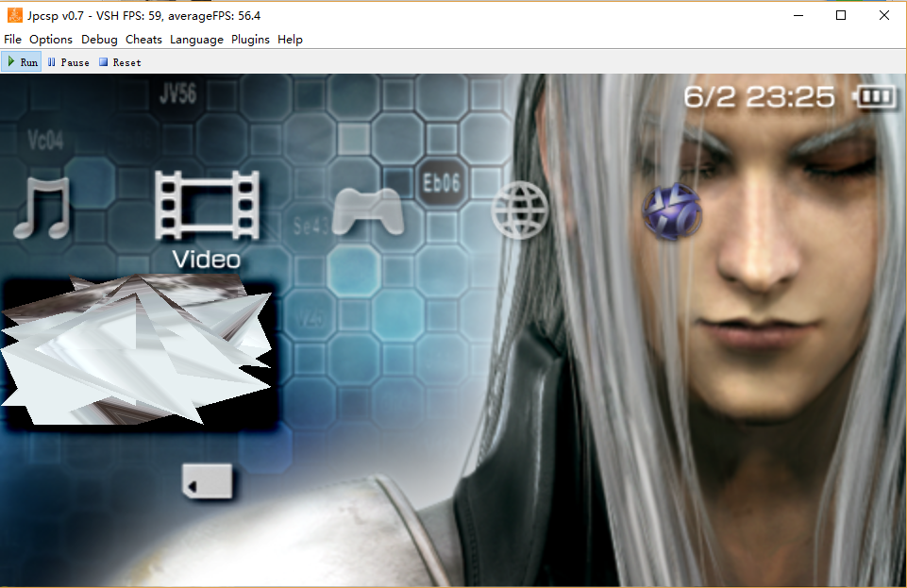Close the Jpcsp window
Viewport: 907px width, 588px height.
[883, 16]
